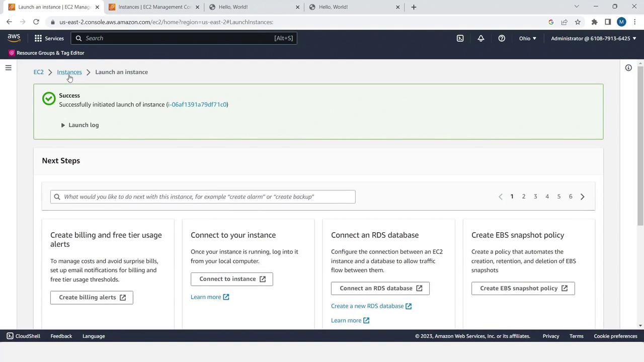Close the first Hello, World! tab
This screenshot has width=644, height=362.
(297, 7)
